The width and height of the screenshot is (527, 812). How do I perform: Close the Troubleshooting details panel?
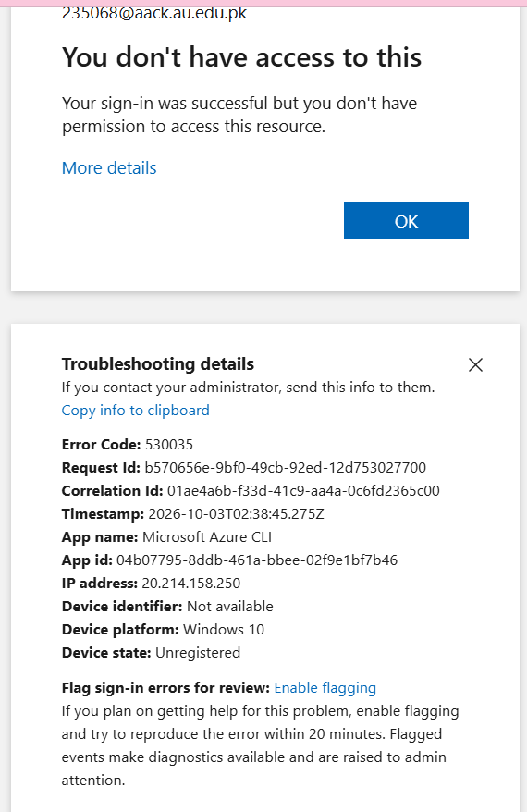pyautogui.click(x=475, y=364)
